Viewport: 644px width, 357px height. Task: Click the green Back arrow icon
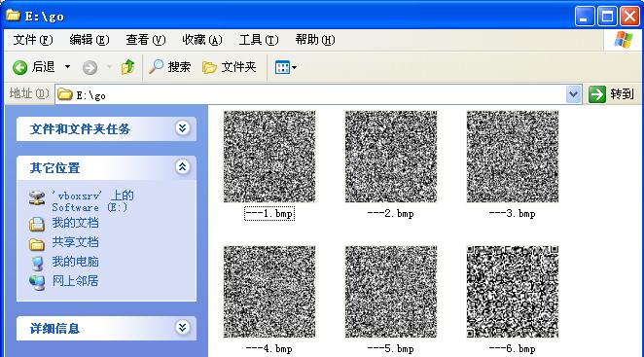pyautogui.click(x=19, y=67)
